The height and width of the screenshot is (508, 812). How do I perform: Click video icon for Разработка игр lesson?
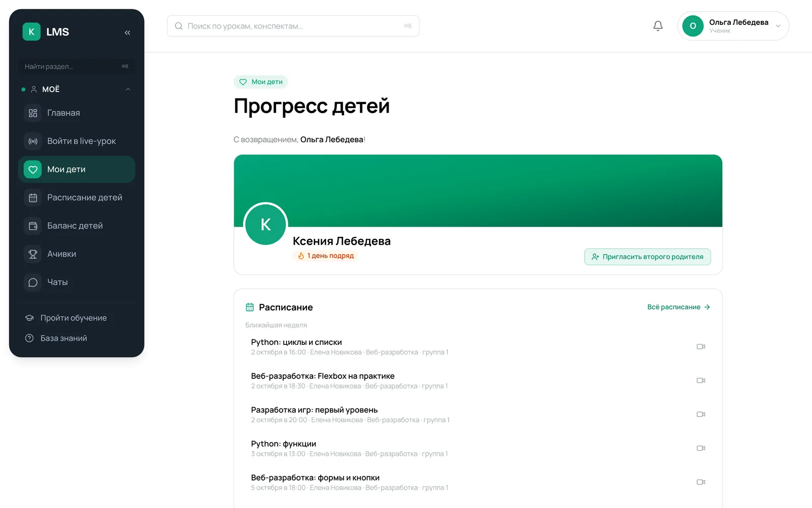coord(701,414)
